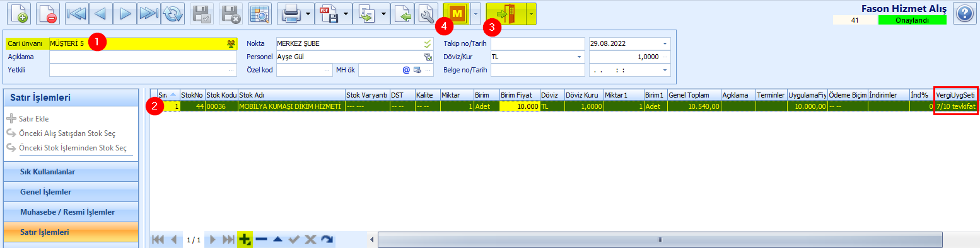Screen dimensions: 980x248
Task: Print the document using the printer icon
Action: pos(290,14)
